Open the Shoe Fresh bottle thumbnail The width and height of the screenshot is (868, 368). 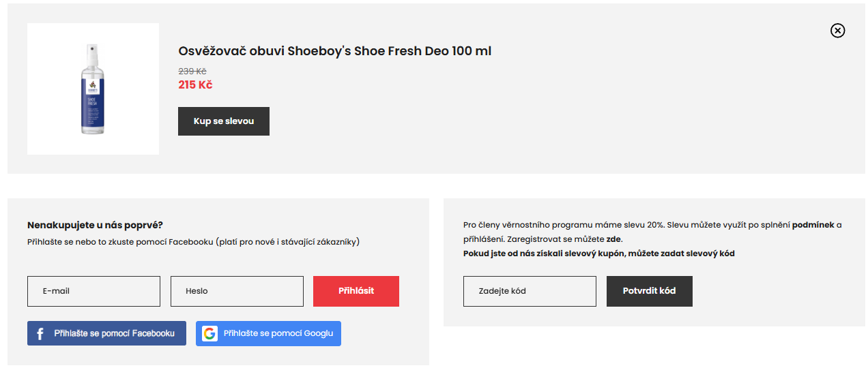click(x=93, y=89)
